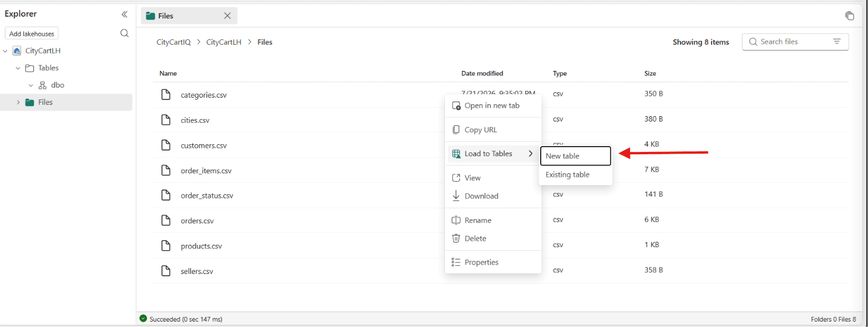Screen dimensions: 868x327
Task: Sort by the Size column header
Action: pos(650,73)
